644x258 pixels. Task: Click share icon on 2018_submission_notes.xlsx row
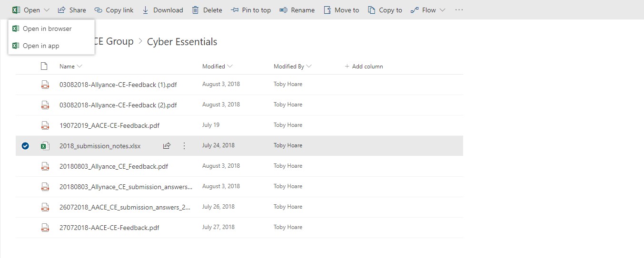click(x=167, y=146)
